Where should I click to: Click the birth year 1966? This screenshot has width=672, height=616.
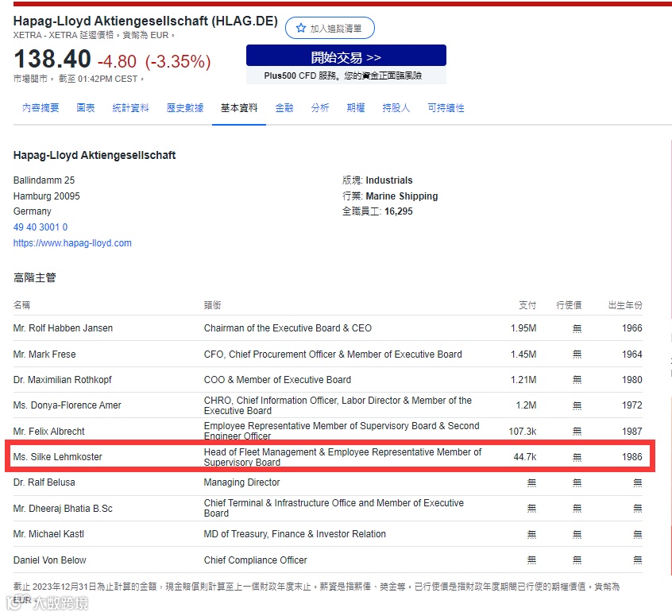(x=632, y=328)
